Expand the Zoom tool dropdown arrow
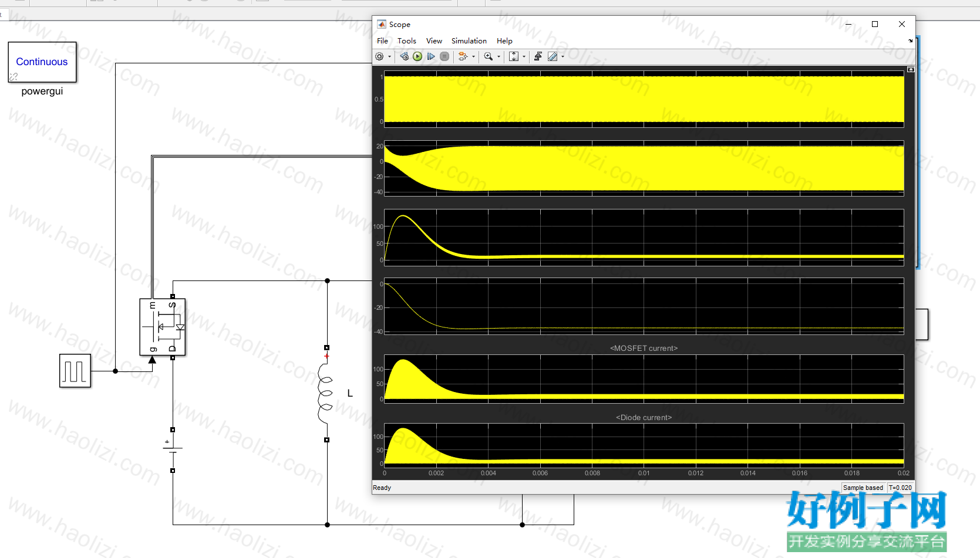 [499, 57]
